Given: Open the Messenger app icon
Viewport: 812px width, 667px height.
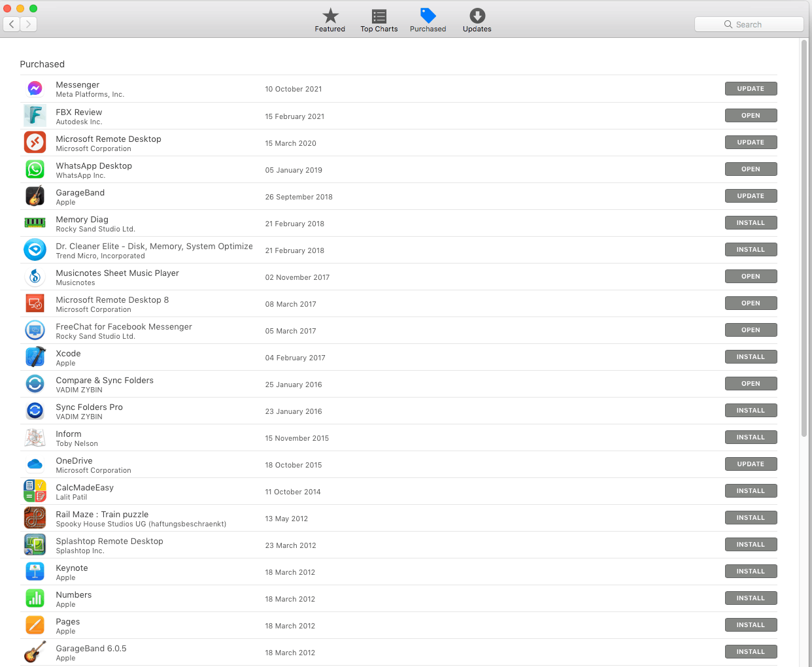Looking at the screenshot, I should pyautogui.click(x=35, y=88).
